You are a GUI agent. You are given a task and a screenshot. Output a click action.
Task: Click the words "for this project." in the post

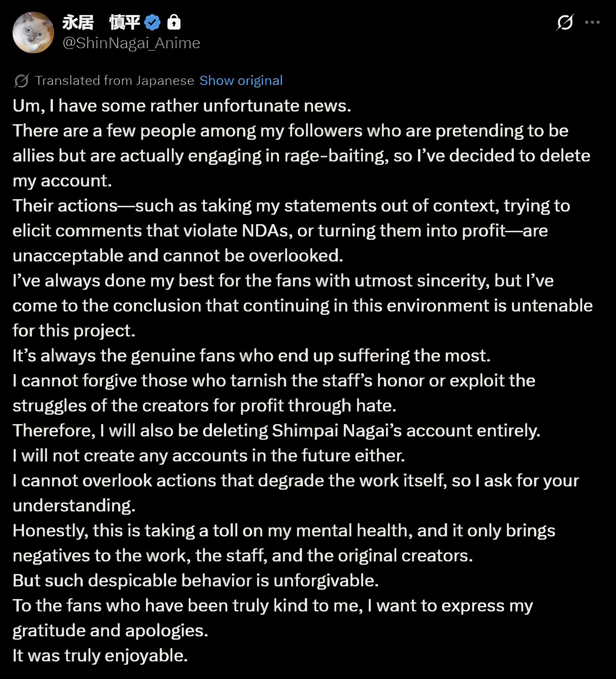[74, 331]
